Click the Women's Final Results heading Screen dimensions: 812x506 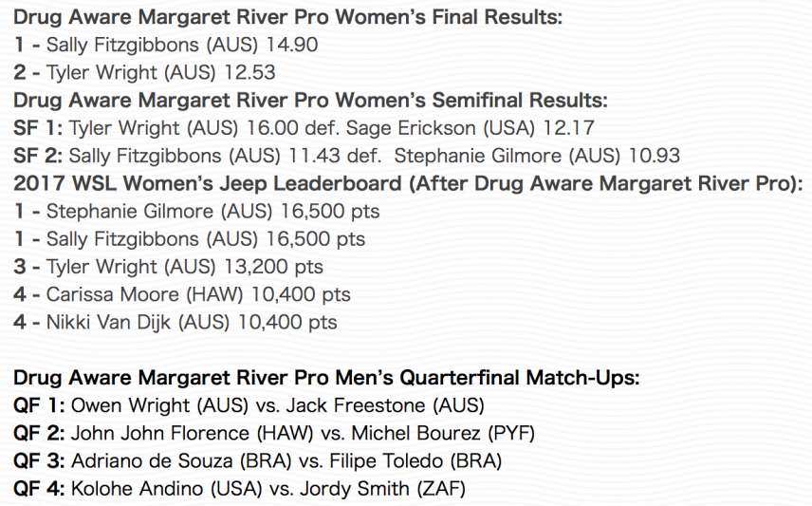coord(287,17)
